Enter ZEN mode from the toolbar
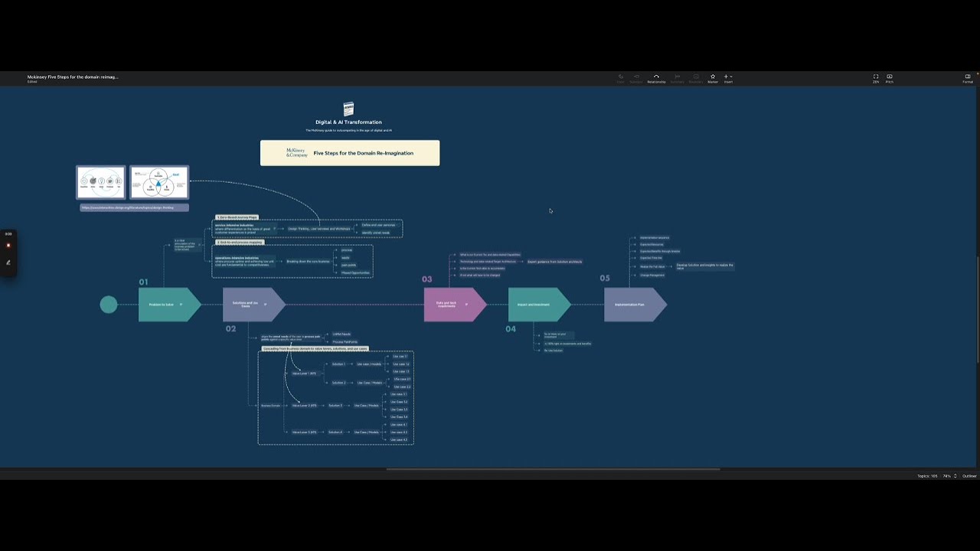This screenshot has width=980, height=551. 876,78
